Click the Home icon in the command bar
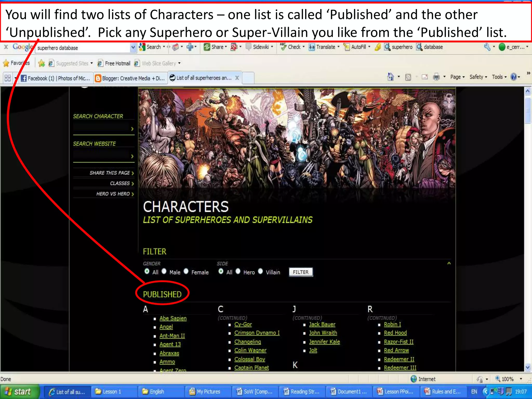532x399 pixels. click(x=390, y=77)
